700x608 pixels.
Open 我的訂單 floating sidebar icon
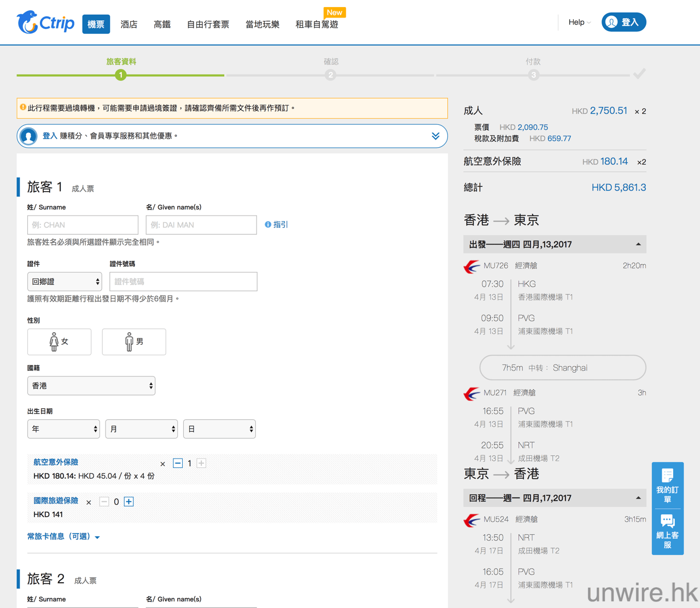(667, 485)
